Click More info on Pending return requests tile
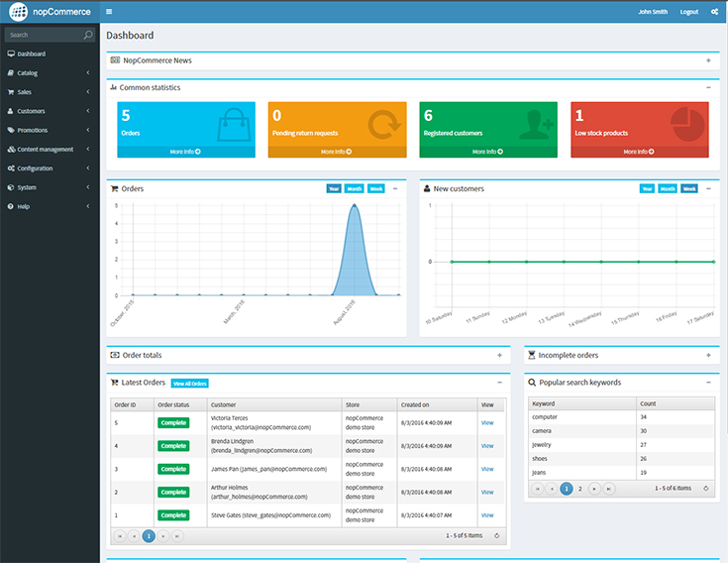 [337, 152]
